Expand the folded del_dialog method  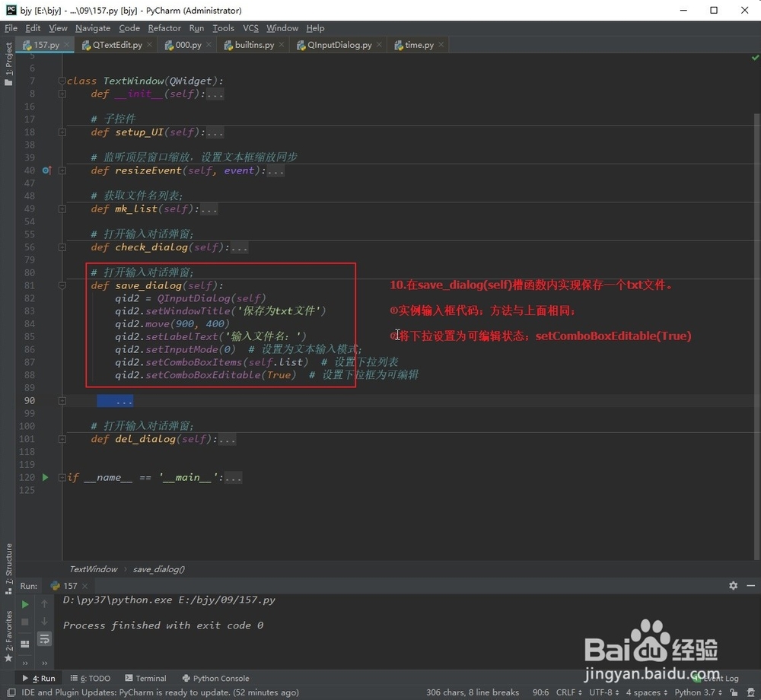click(x=62, y=439)
